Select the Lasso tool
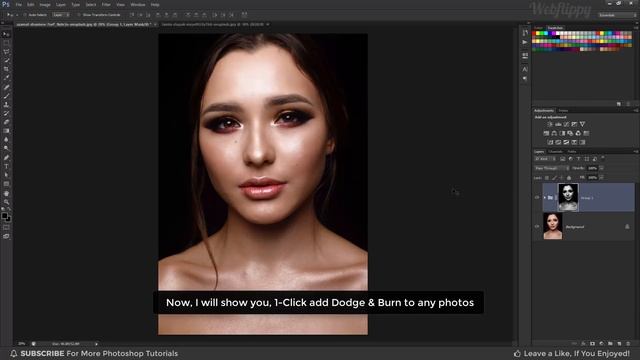640x360 pixels. tap(6, 52)
